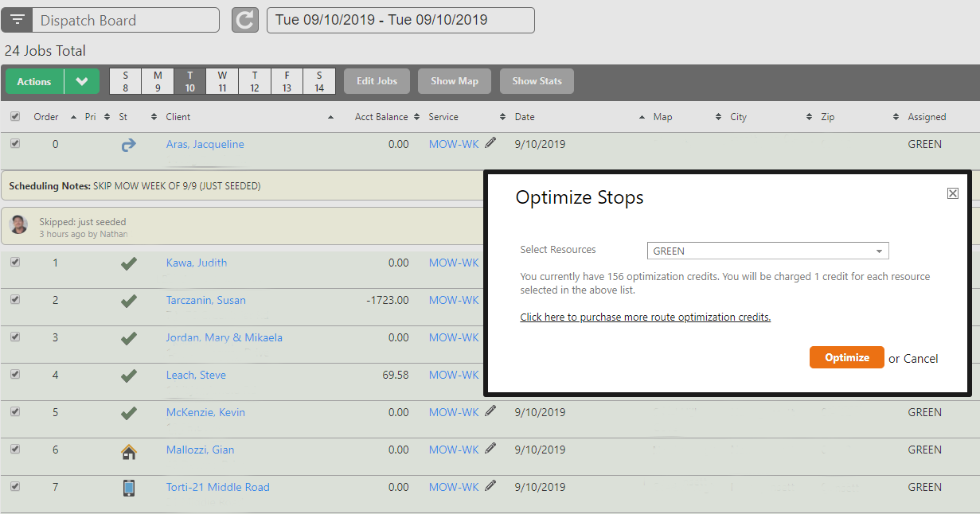The height and width of the screenshot is (514, 980).
Task: Click the date range field showing Tue 09/10/2019
Action: [x=400, y=19]
